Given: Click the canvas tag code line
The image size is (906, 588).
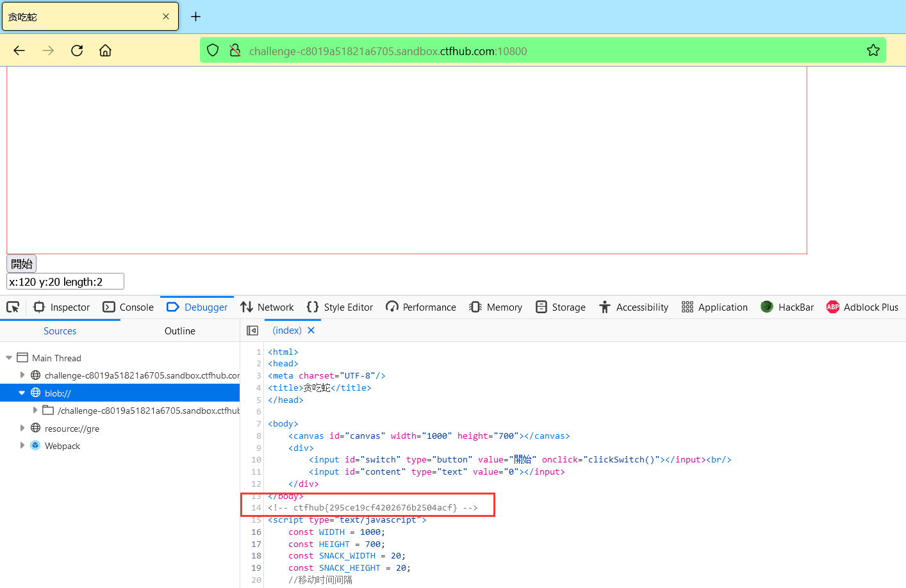Looking at the screenshot, I should tap(429, 436).
